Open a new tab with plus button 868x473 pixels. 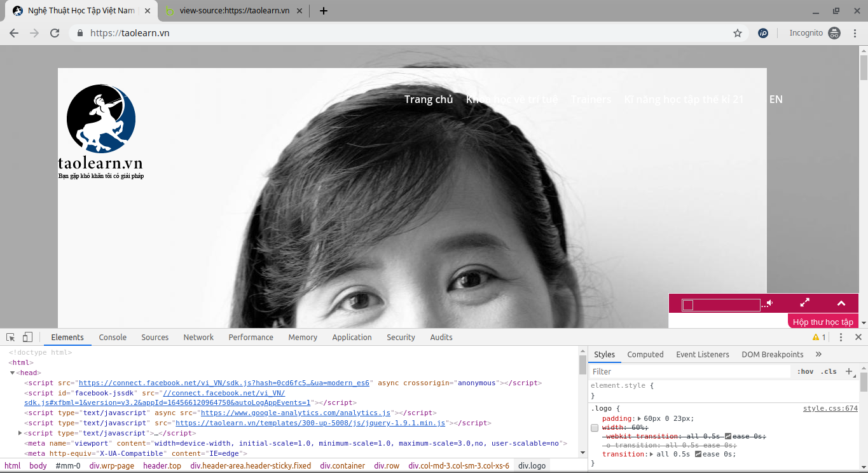[324, 11]
